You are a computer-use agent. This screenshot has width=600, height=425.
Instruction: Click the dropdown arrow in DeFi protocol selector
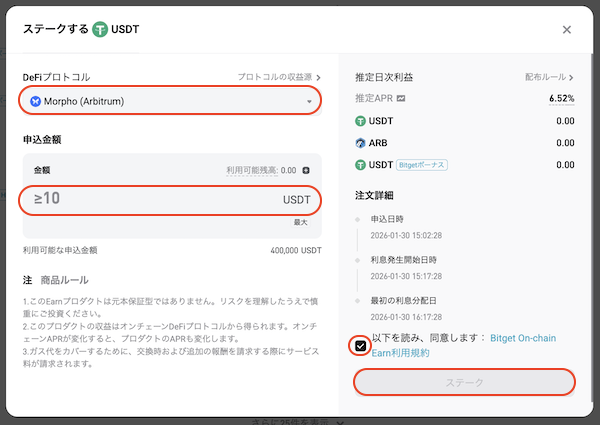[309, 102]
